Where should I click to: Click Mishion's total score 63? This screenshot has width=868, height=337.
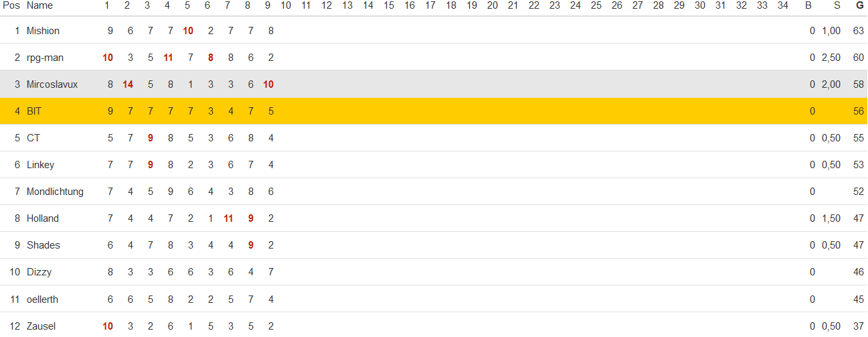[x=859, y=31]
